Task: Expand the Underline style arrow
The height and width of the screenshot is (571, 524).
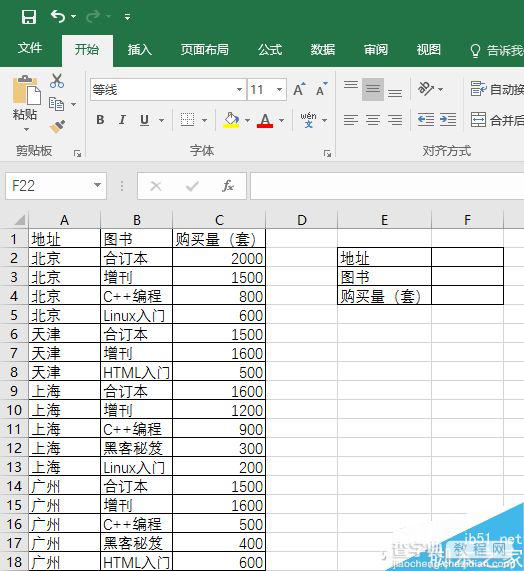Action: coord(161,120)
